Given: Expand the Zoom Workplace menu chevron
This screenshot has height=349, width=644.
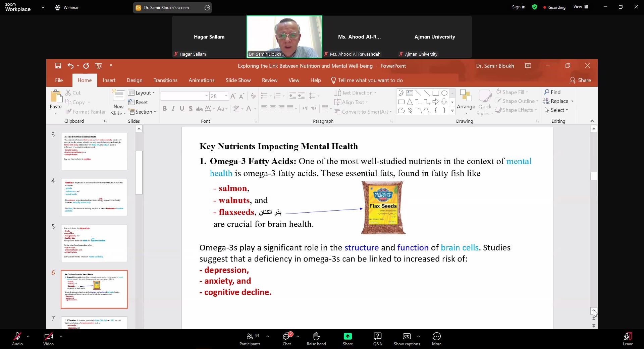Looking at the screenshot, I should tap(43, 7).
